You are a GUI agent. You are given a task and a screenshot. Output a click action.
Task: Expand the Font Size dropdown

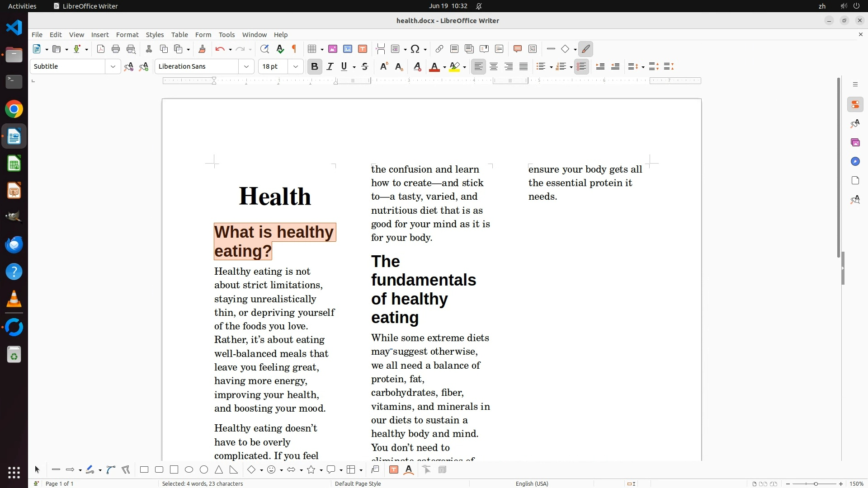[x=296, y=67]
